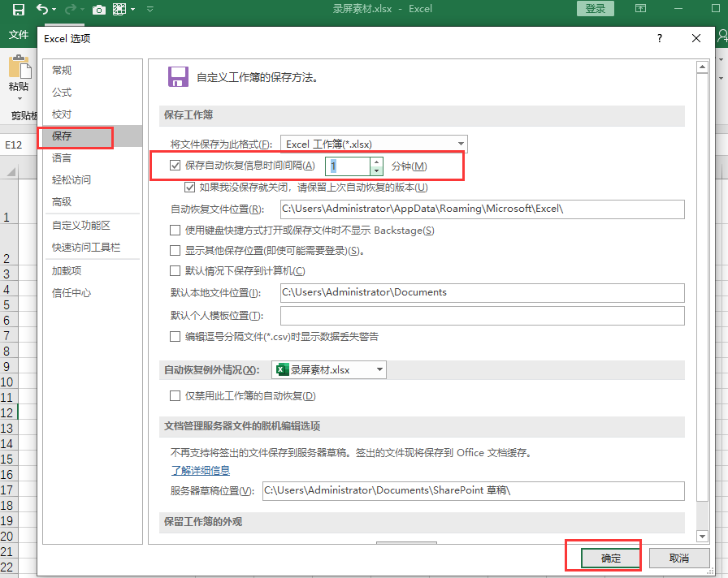The width and height of the screenshot is (728, 578).
Task: Click the E12 name box
Action: coord(19,144)
